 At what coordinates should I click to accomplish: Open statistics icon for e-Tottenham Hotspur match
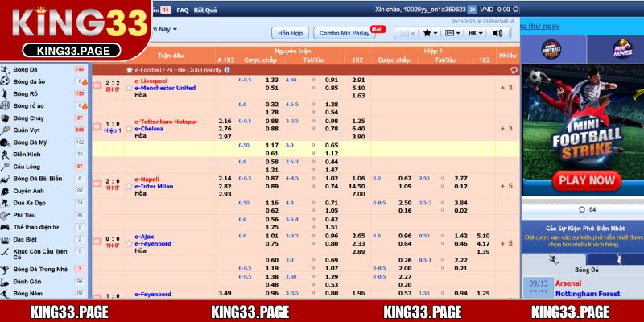(x=97, y=126)
